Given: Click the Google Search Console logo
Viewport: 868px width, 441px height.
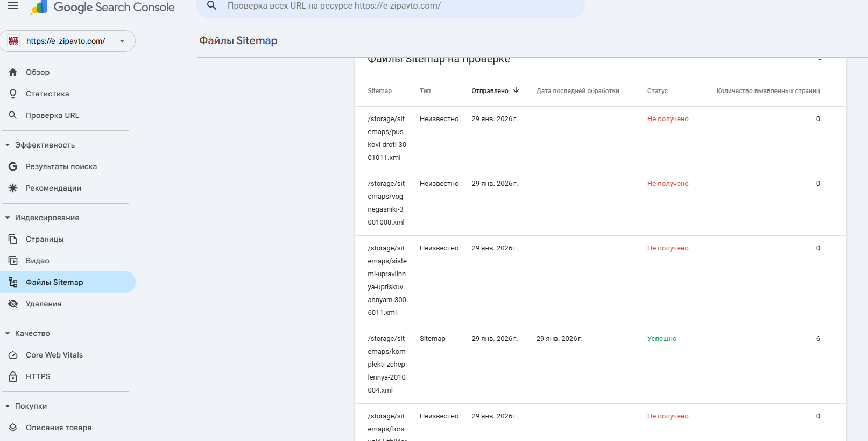Looking at the screenshot, I should pyautogui.click(x=103, y=8).
